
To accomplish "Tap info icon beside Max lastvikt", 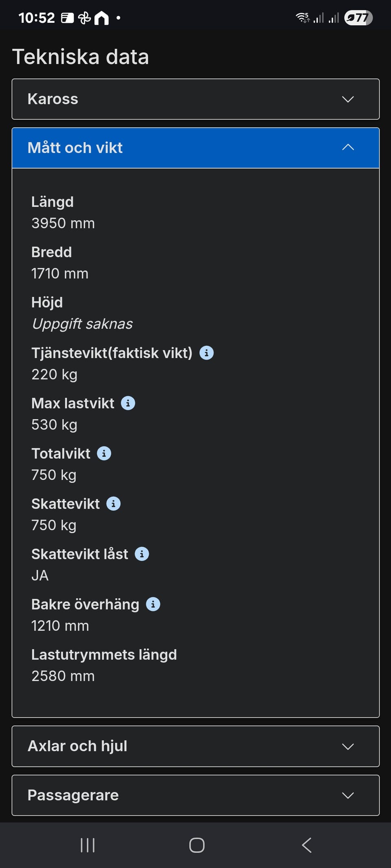I will coord(128,403).
